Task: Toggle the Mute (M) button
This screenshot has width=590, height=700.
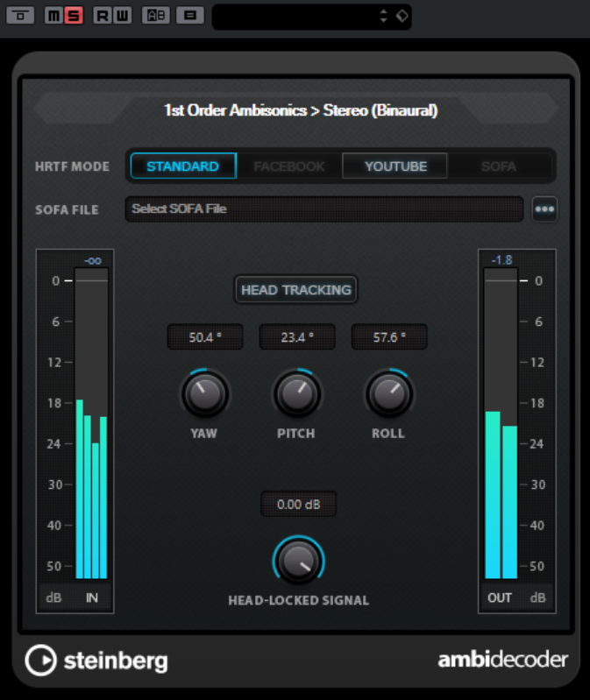Action: [54, 15]
